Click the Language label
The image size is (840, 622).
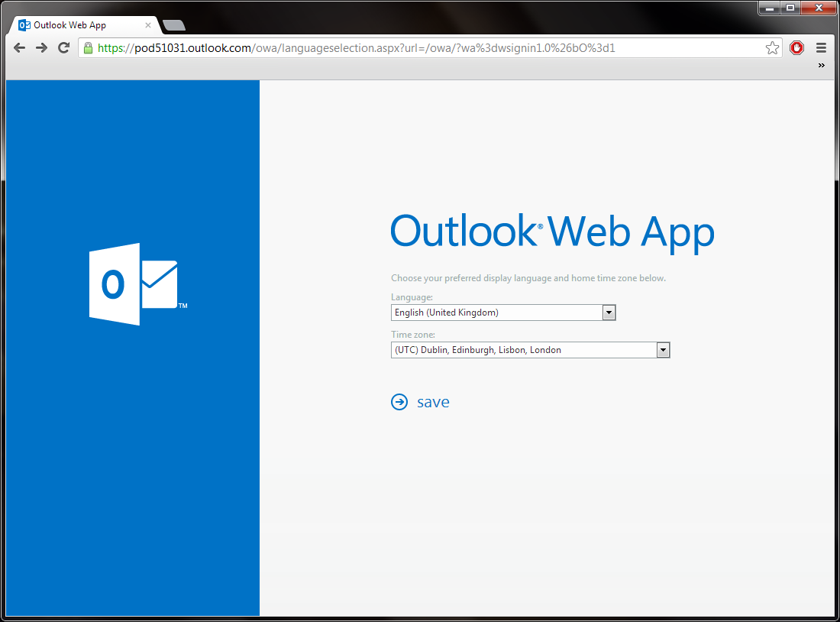[x=412, y=297]
